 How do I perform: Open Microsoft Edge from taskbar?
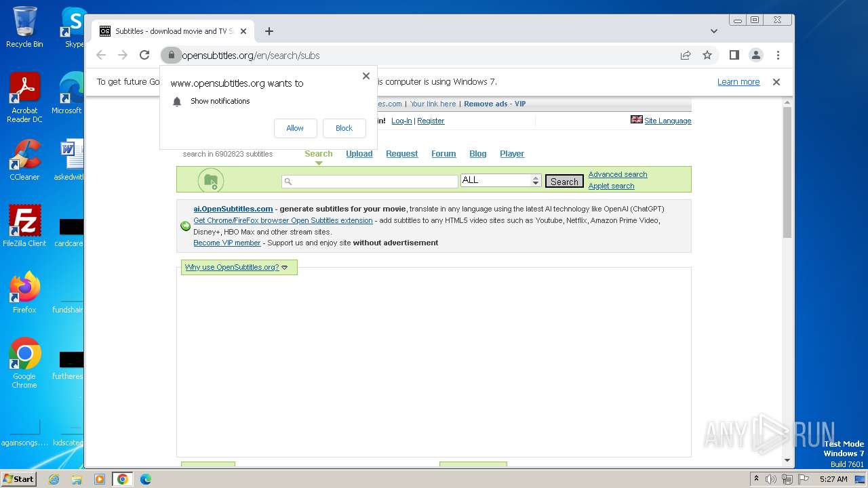coord(146,479)
